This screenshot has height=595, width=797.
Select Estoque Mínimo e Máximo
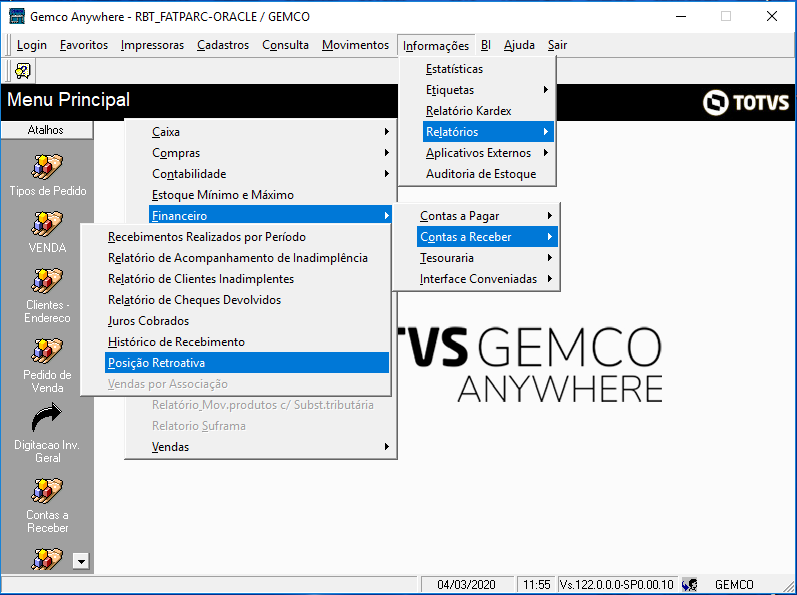[271, 195]
